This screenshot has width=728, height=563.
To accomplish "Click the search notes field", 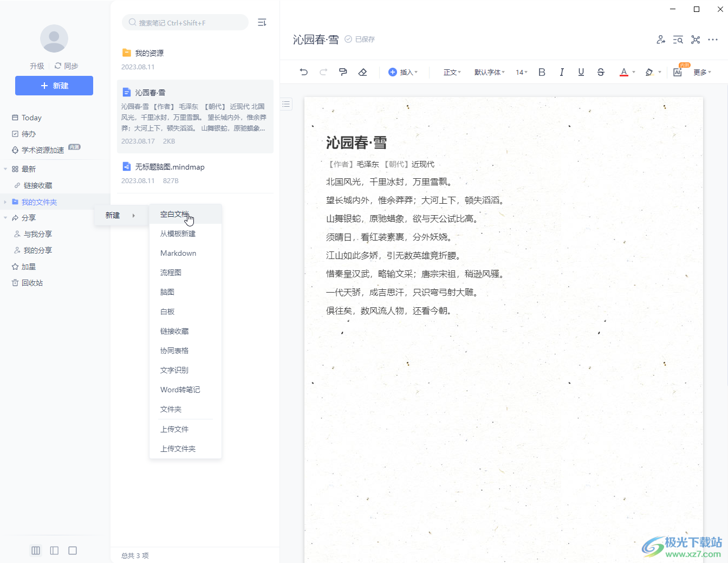I will pyautogui.click(x=185, y=23).
